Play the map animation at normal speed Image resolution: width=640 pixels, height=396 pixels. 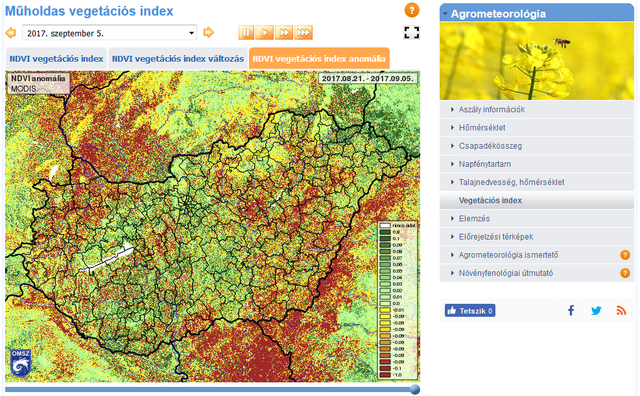(265, 33)
